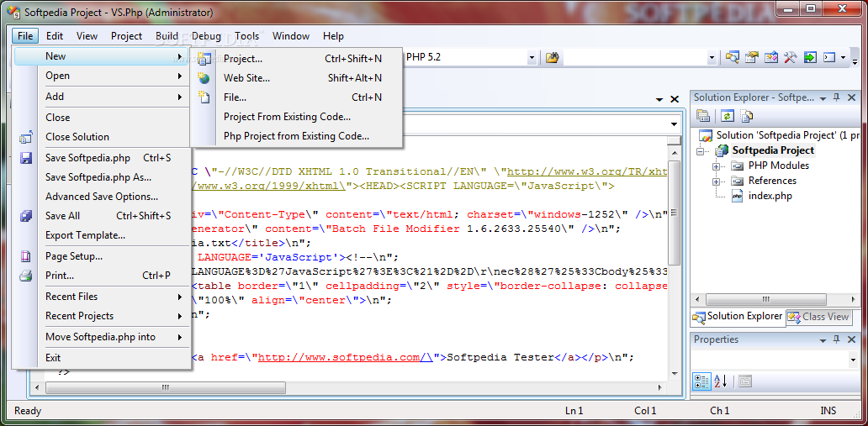Viewport: 868px width, 426px height.
Task: Open editor navigation bar dropdown
Action: coord(675,124)
